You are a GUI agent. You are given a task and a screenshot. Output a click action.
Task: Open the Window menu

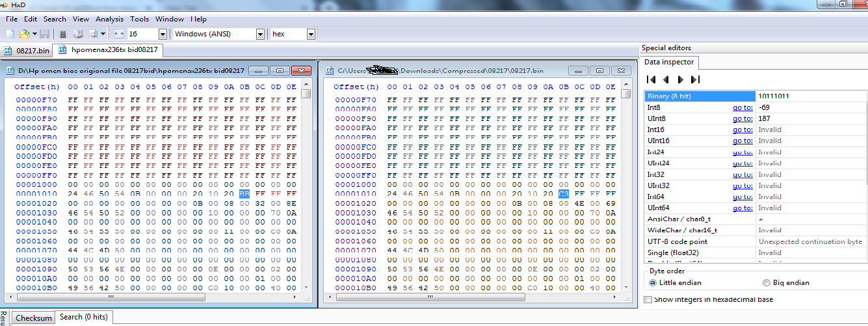(x=170, y=19)
